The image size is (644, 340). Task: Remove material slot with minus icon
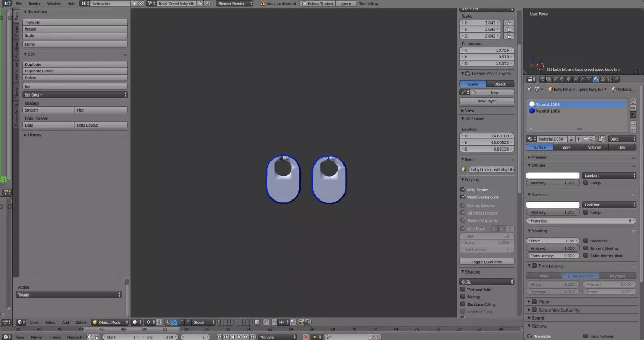(633, 107)
